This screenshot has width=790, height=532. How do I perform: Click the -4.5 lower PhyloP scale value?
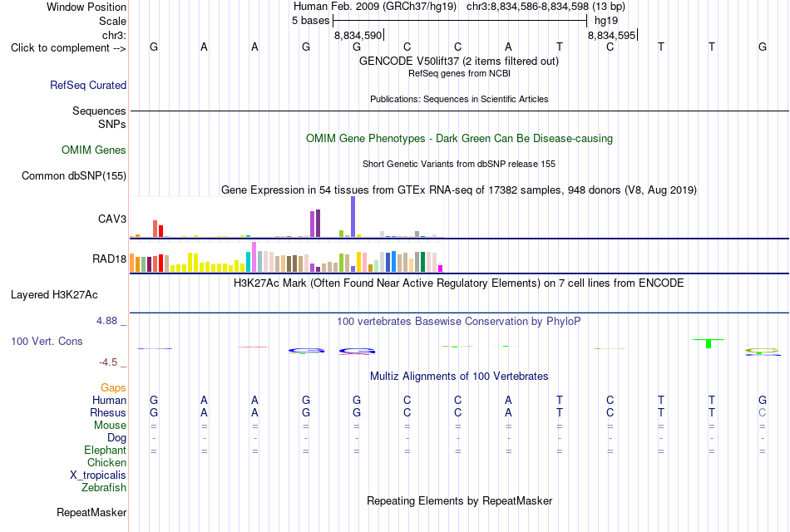108,362
